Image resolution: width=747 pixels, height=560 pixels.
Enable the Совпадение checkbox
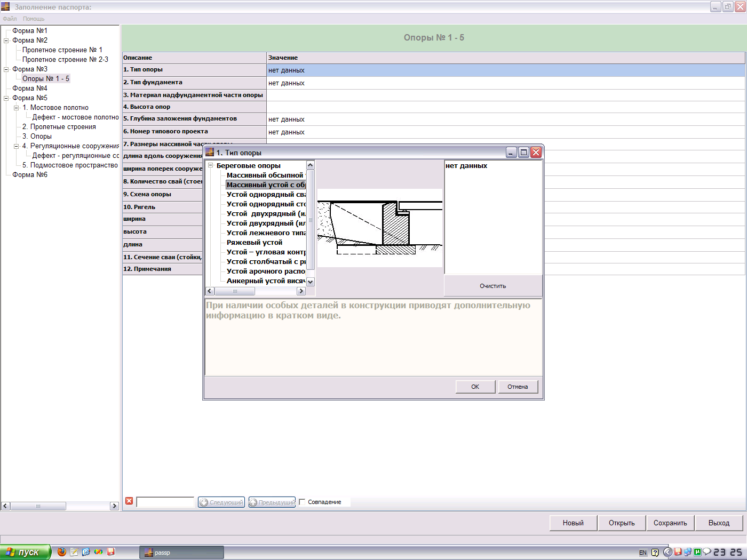click(303, 502)
